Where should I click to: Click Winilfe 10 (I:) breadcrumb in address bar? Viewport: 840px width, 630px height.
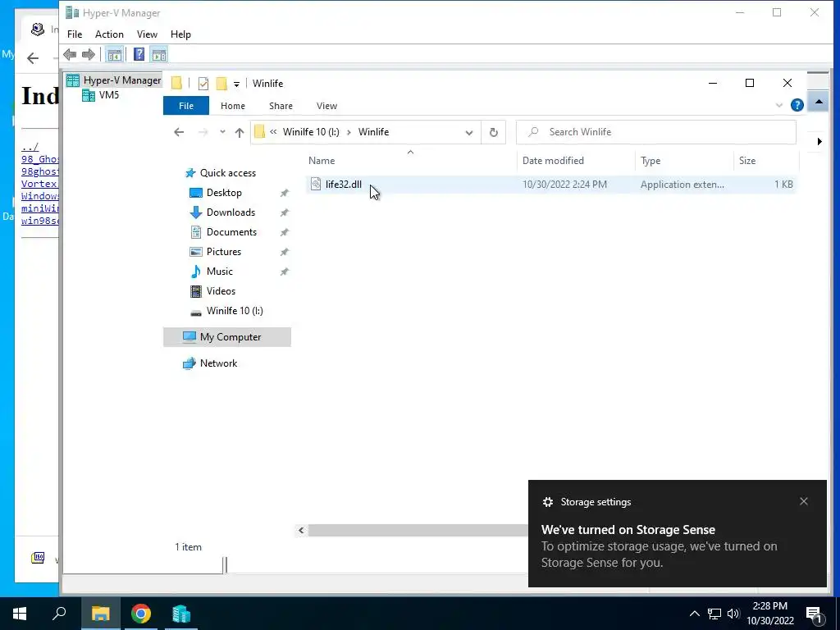pyautogui.click(x=311, y=132)
